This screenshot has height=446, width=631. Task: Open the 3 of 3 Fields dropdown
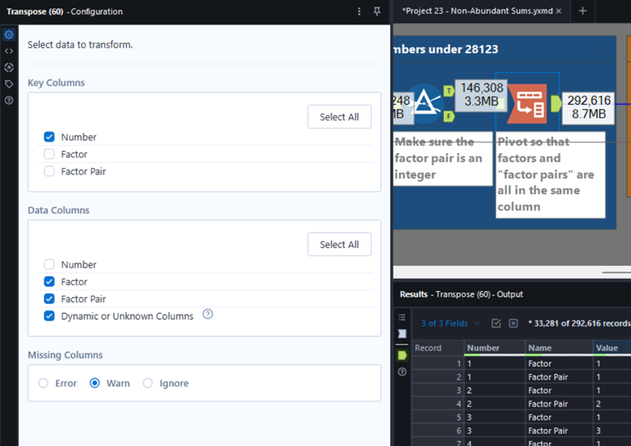(451, 323)
